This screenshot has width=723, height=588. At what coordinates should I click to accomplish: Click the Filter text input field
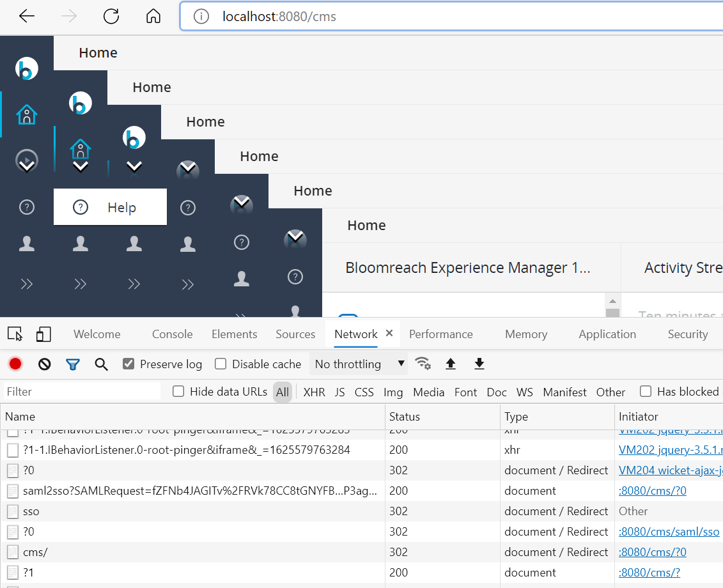click(x=82, y=392)
